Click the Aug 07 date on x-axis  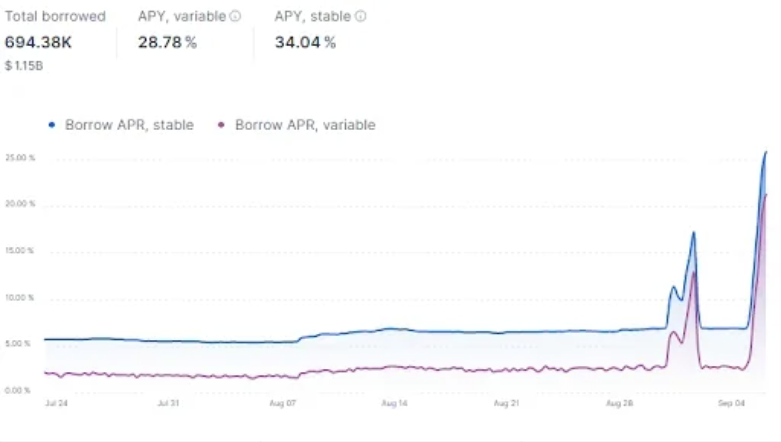pos(282,403)
